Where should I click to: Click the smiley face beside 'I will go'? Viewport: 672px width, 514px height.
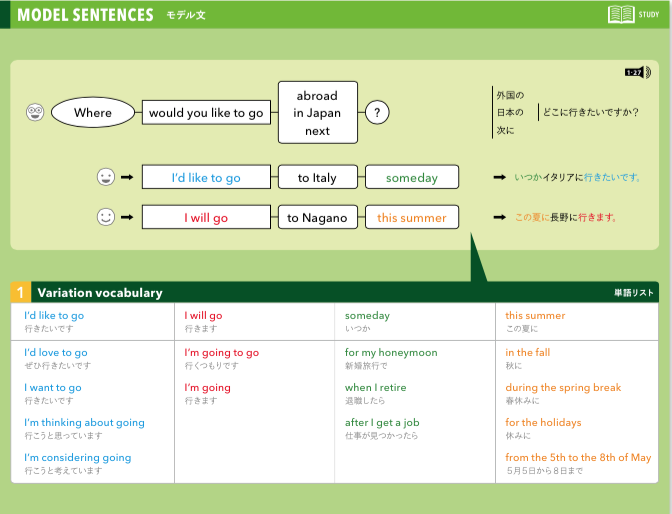click(106, 217)
